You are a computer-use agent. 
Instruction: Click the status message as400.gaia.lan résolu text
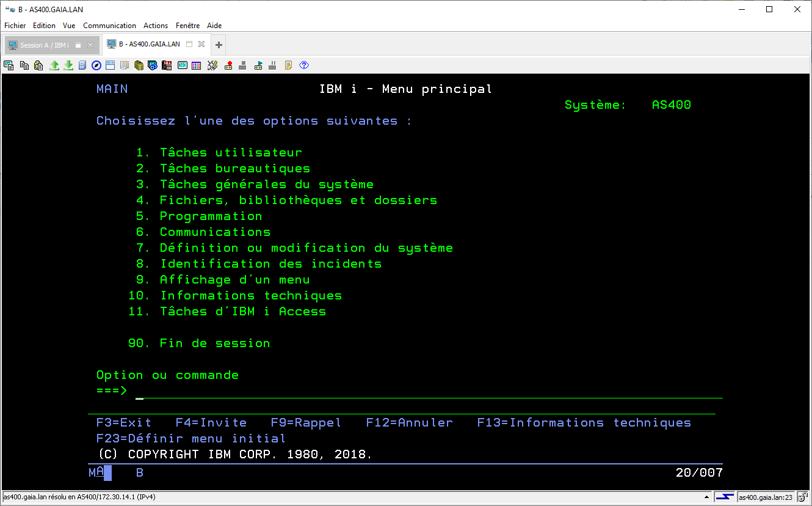pos(79,497)
